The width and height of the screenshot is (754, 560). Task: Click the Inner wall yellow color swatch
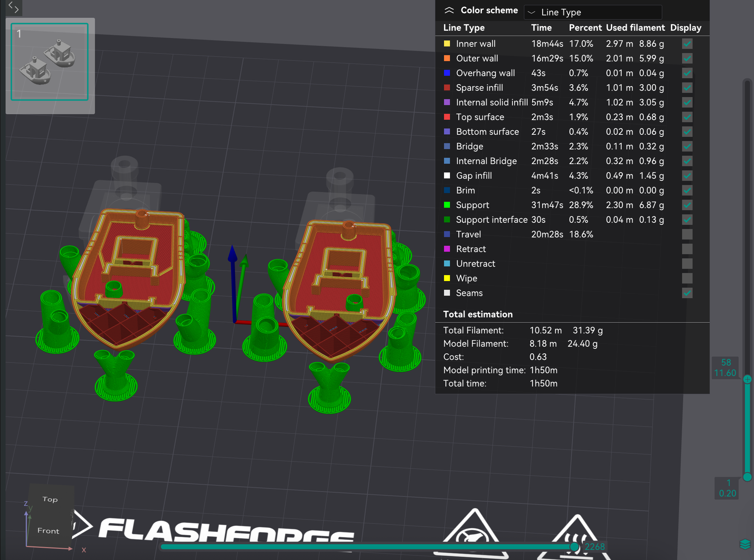pos(447,44)
